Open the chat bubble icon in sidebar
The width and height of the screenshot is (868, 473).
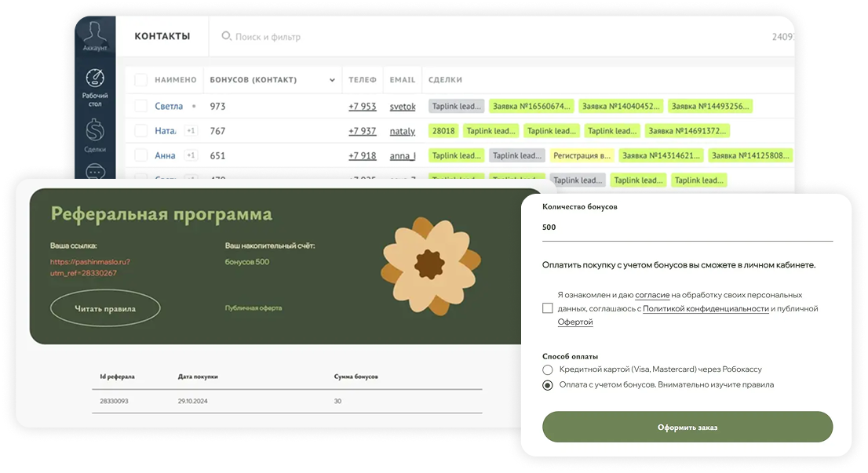[95, 171]
